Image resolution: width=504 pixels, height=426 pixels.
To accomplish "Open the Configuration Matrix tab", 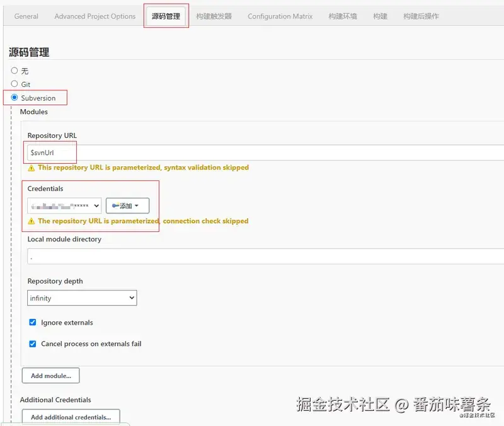I will (280, 16).
